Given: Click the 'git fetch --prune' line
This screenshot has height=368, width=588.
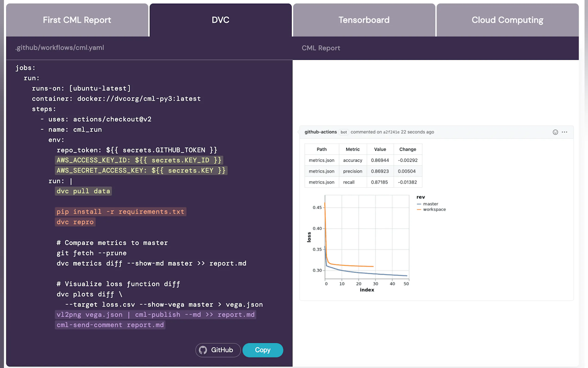Looking at the screenshot, I should (92, 253).
